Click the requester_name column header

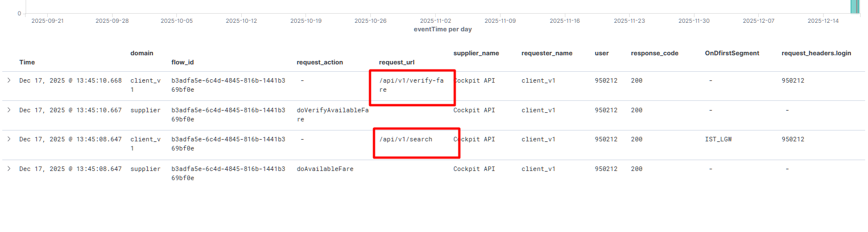(x=546, y=53)
